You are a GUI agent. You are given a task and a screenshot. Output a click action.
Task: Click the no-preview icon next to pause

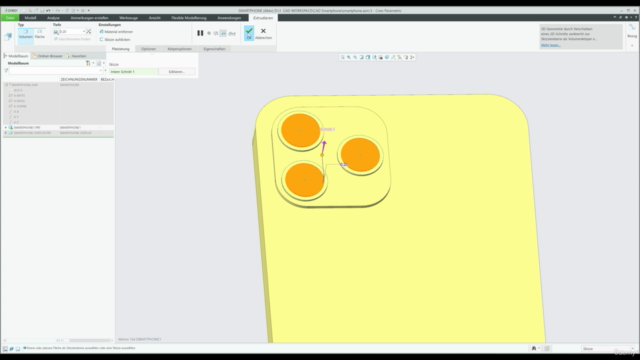coord(209,33)
